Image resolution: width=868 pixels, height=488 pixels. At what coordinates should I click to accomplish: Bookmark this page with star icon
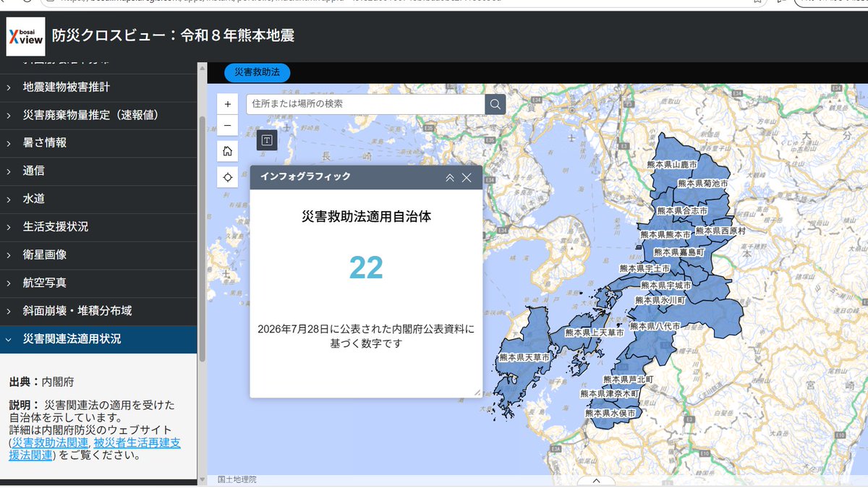point(757,2)
